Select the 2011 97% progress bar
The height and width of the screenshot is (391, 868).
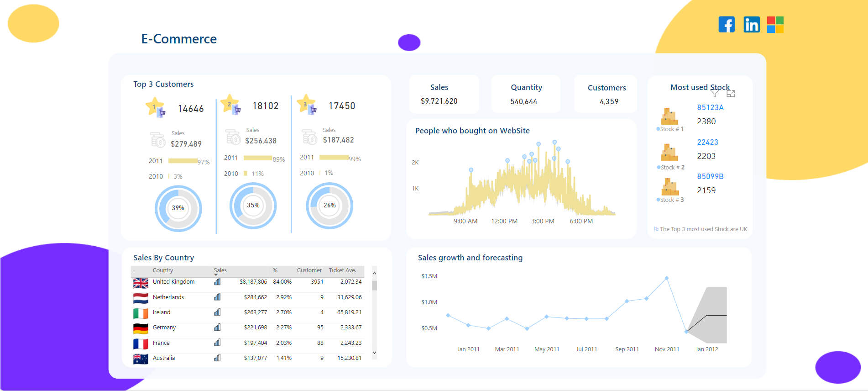pos(183,161)
